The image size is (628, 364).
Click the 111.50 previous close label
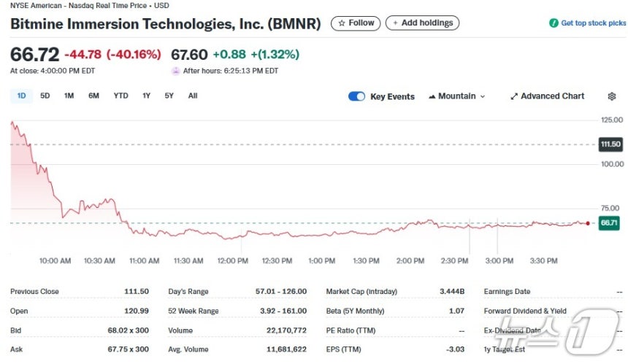click(x=610, y=144)
